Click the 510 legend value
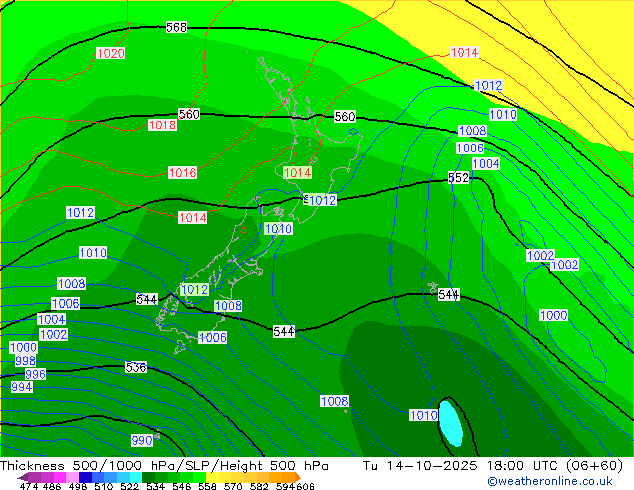The image size is (634, 490). (104, 486)
